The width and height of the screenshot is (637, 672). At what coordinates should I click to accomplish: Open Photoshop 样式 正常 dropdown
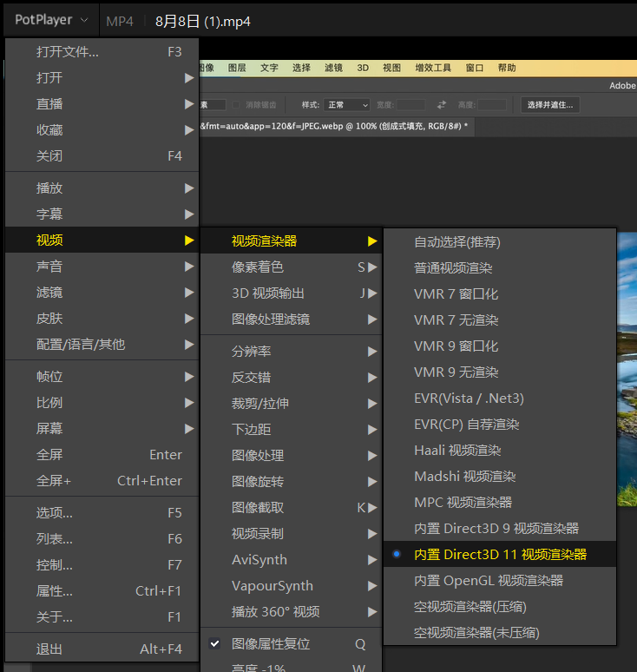click(x=346, y=105)
